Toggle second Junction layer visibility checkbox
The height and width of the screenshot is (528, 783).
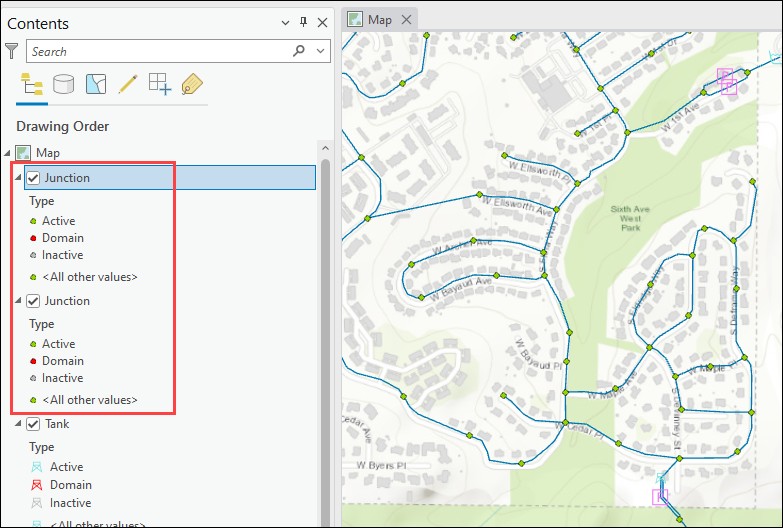point(33,301)
